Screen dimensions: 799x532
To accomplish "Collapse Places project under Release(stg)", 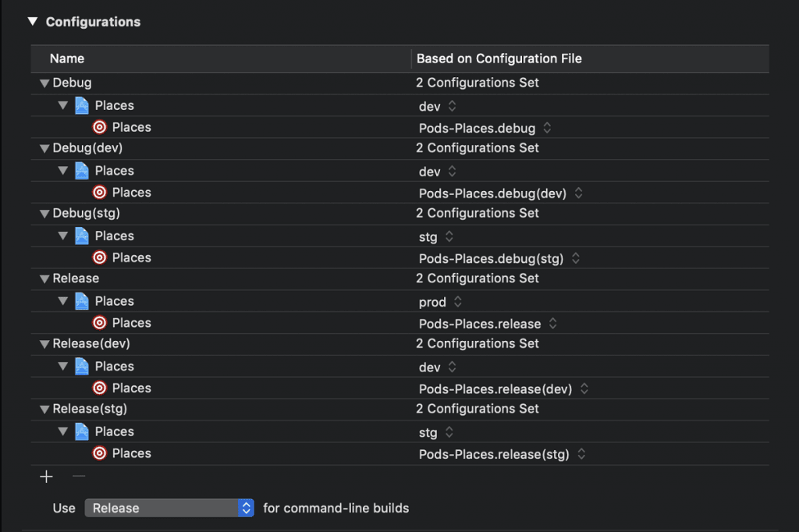I will [x=62, y=431].
